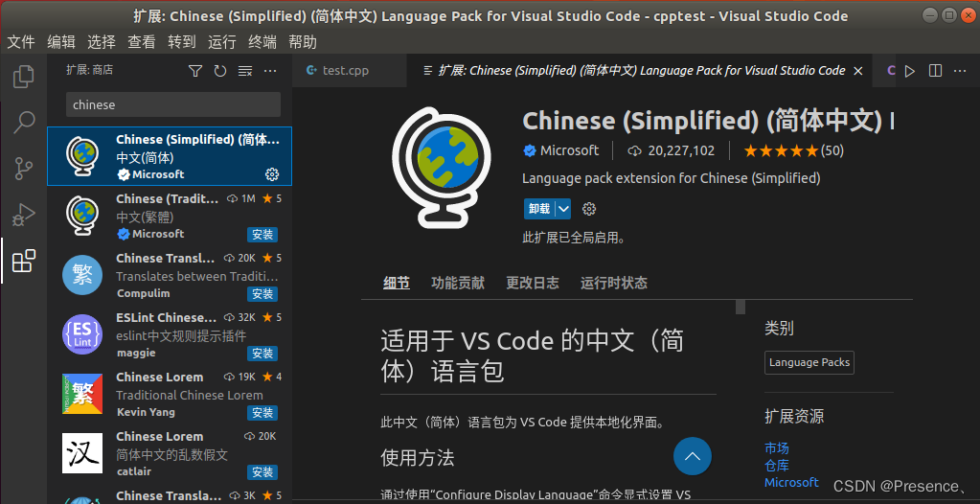Screen dimensions: 980x504
Task: Split the editor to the right
Action: click(935, 71)
